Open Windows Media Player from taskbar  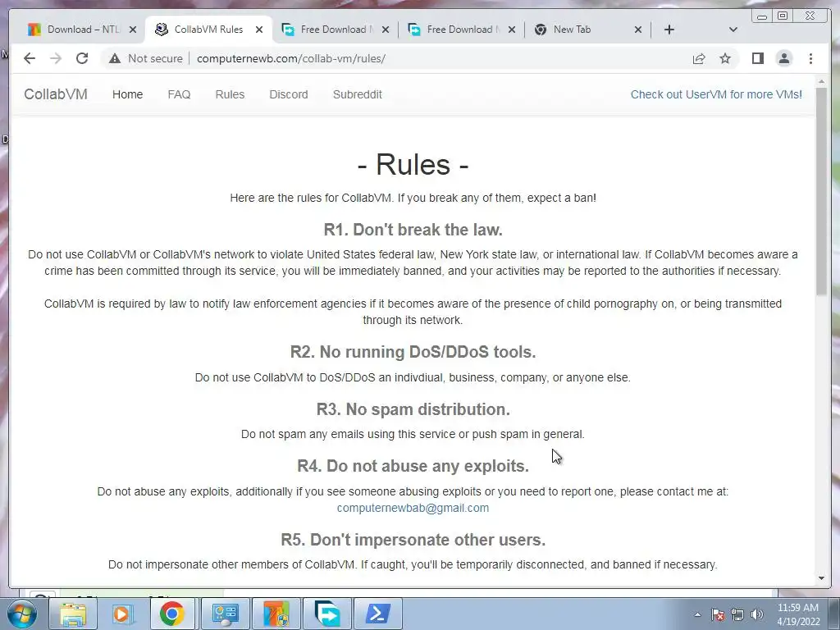[121, 614]
